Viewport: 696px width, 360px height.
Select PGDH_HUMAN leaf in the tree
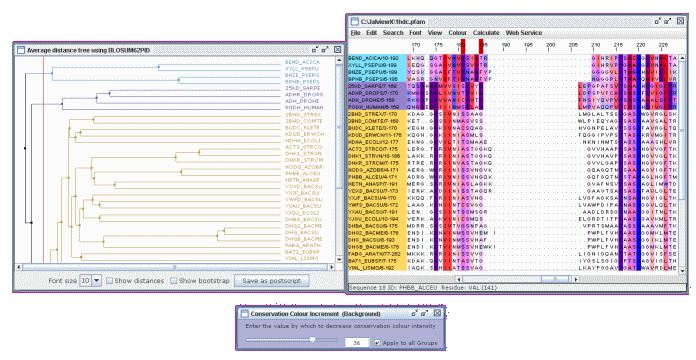[x=304, y=108]
